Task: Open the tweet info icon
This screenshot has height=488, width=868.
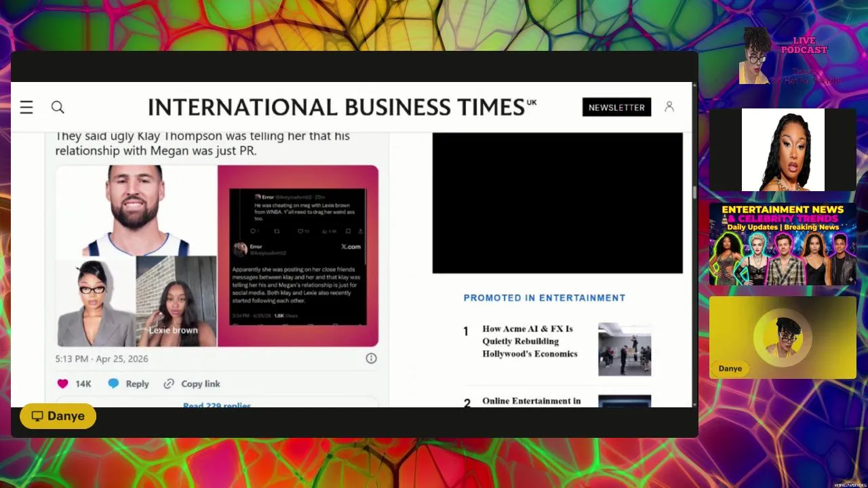Action: (x=371, y=359)
